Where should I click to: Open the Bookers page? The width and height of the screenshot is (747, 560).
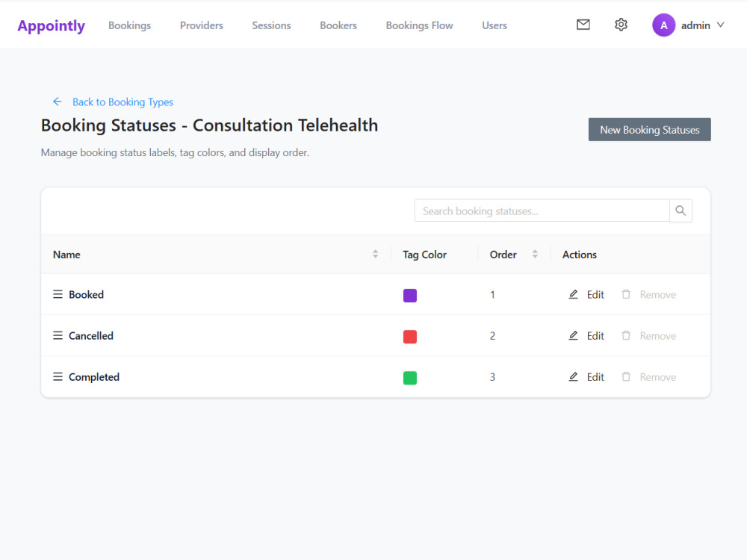coord(338,25)
